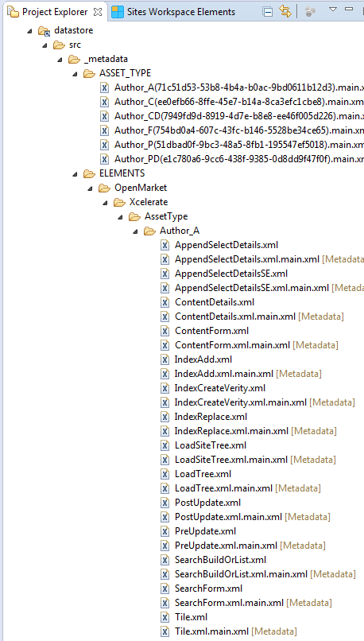Collapse the ELEMENTS folder arrow
The height and width of the screenshot is (641, 364).
click(75, 174)
